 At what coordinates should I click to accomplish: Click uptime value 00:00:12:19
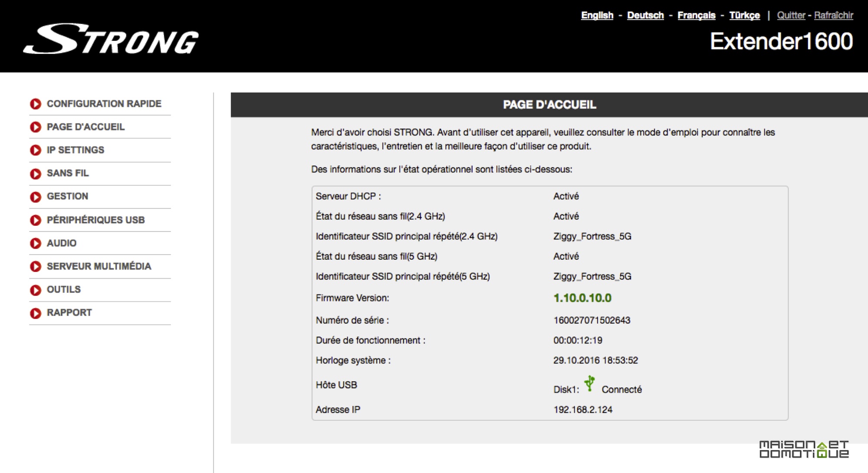pyautogui.click(x=578, y=341)
